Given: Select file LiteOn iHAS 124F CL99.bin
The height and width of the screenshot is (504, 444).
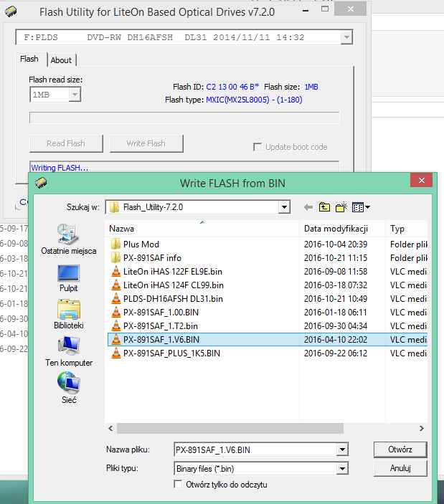Looking at the screenshot, I should click(x=174, y=285).
